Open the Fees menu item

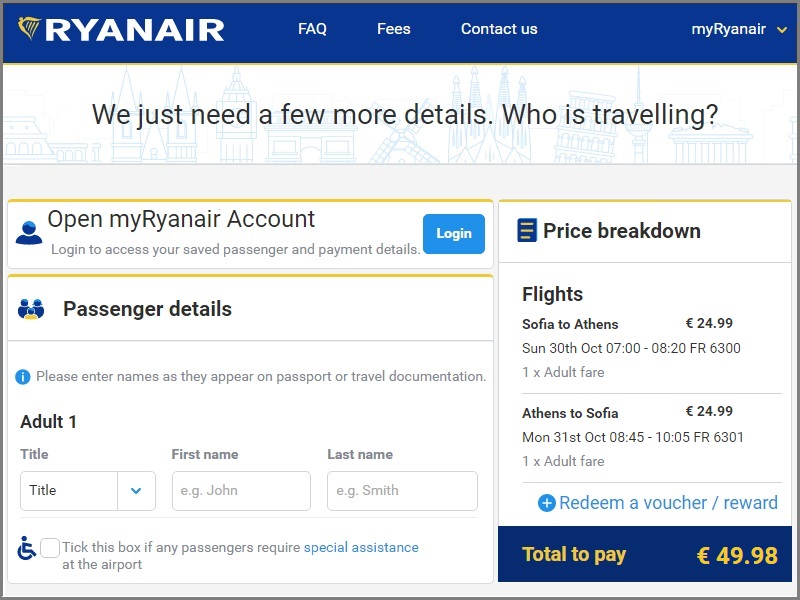tap(393, 29)
